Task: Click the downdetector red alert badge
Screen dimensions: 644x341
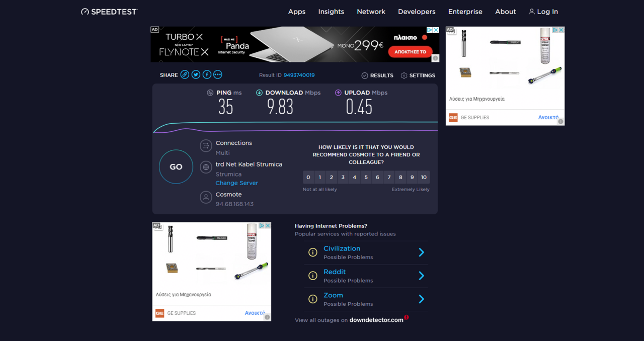Action: tap(407, 317)
